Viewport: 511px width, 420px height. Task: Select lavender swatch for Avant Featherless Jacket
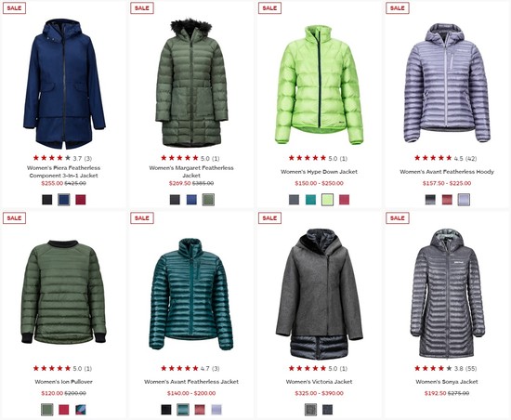pos(216,410)
